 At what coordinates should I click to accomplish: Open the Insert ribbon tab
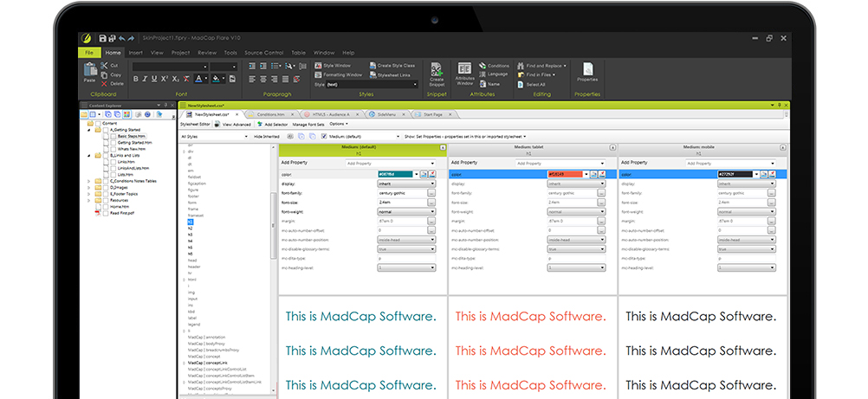(x=136, y=53)
